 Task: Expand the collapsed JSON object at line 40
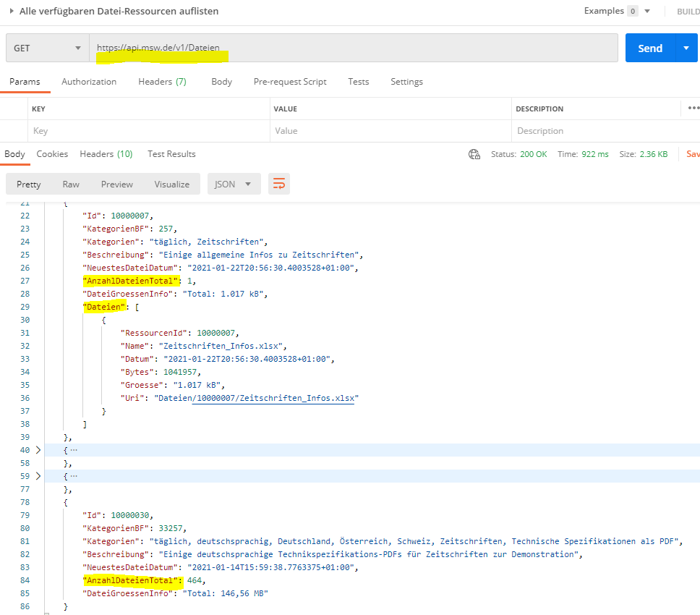pos(38,450)
